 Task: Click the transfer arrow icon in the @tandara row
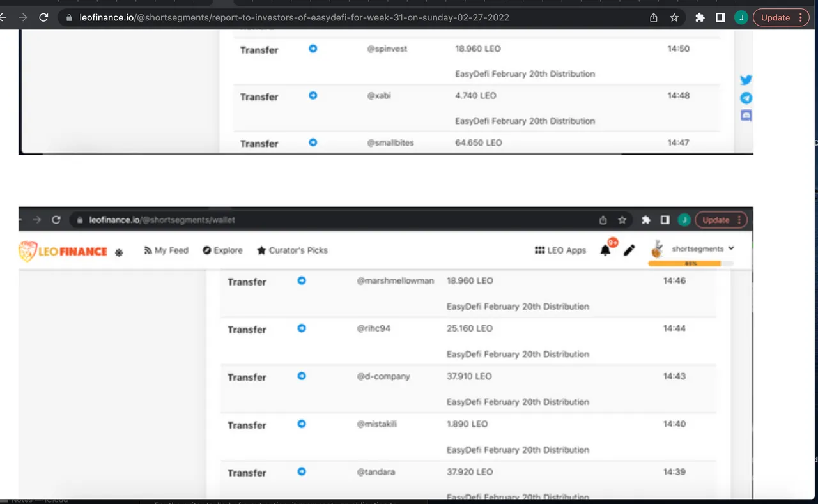[302, 471]
